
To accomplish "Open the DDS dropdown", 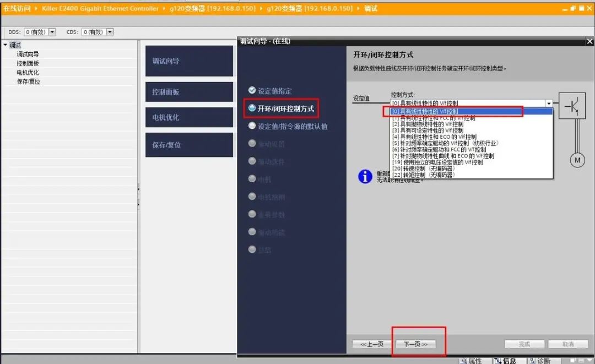I will point(52,32).
